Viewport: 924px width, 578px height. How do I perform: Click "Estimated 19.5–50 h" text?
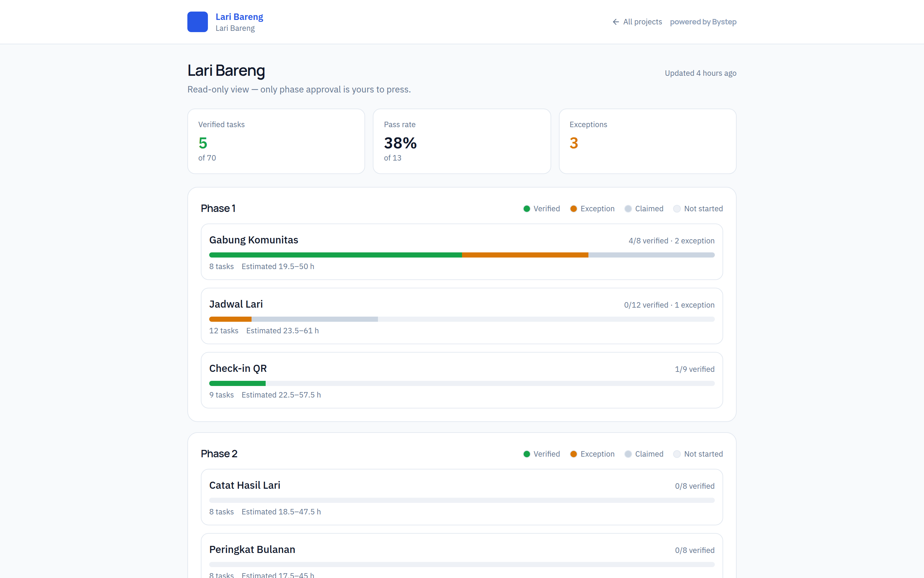[x=278, y=267]
